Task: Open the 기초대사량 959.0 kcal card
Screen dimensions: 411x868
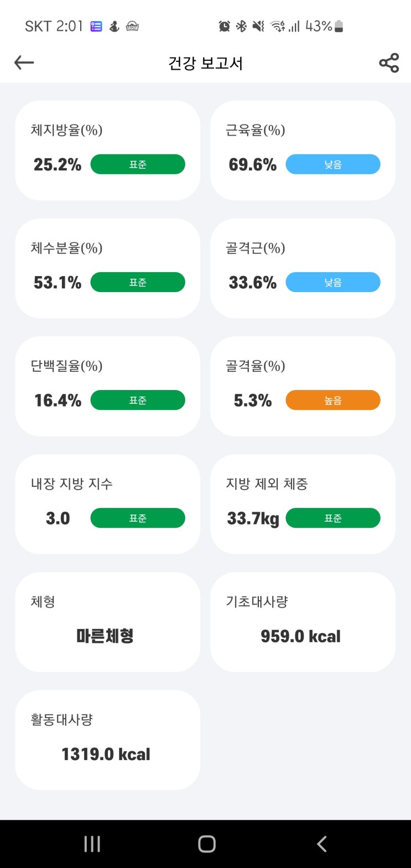Action: [303, 622]
